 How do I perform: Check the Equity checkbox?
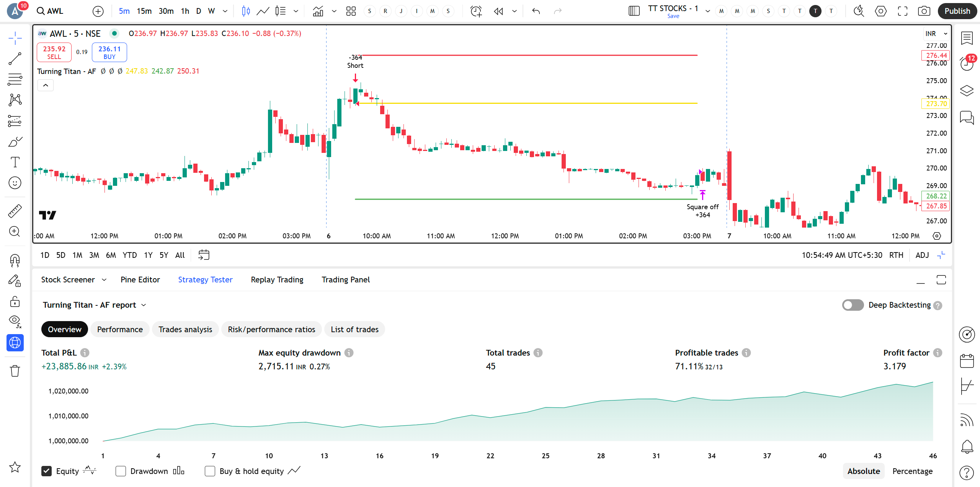[x=46, y=471]
